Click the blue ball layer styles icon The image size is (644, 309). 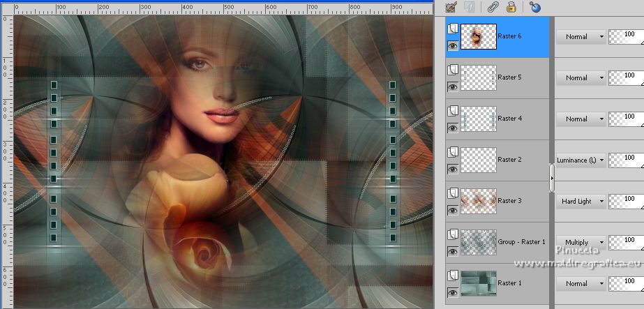pyautogui.click(x=534, y=7)
